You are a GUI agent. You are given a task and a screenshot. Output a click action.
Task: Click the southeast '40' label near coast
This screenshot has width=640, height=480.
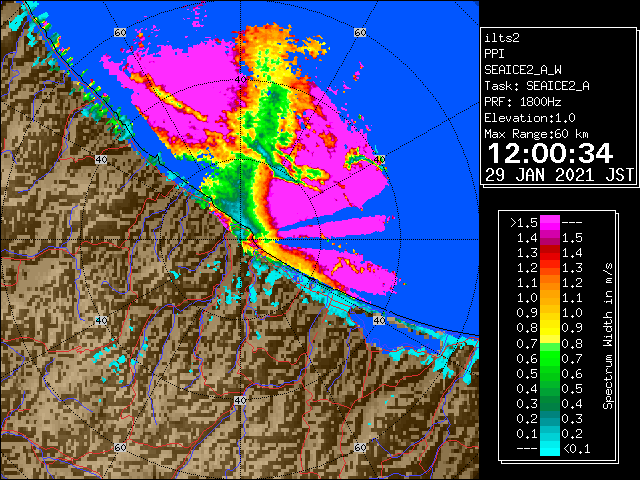pos(379,320)
